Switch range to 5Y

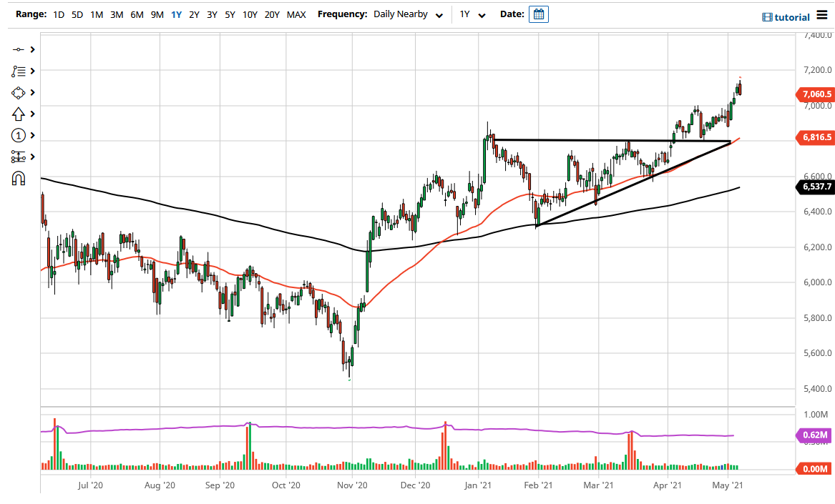coord(230,14)
